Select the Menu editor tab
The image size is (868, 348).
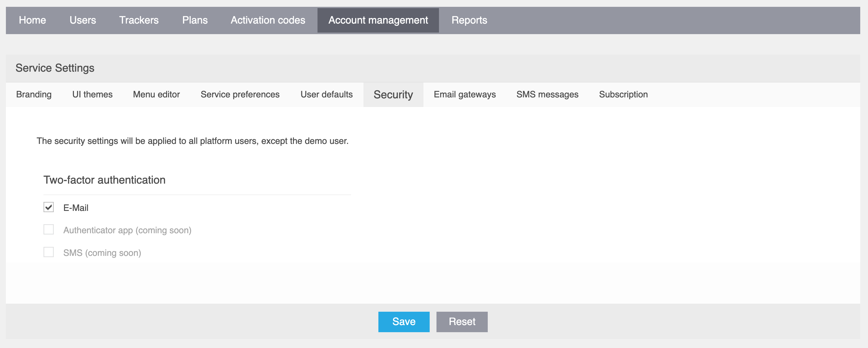point(156,95)
